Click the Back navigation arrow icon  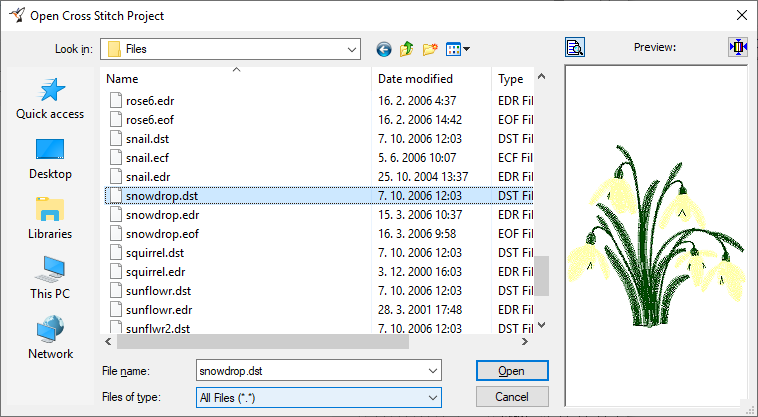tap(384, 49)
